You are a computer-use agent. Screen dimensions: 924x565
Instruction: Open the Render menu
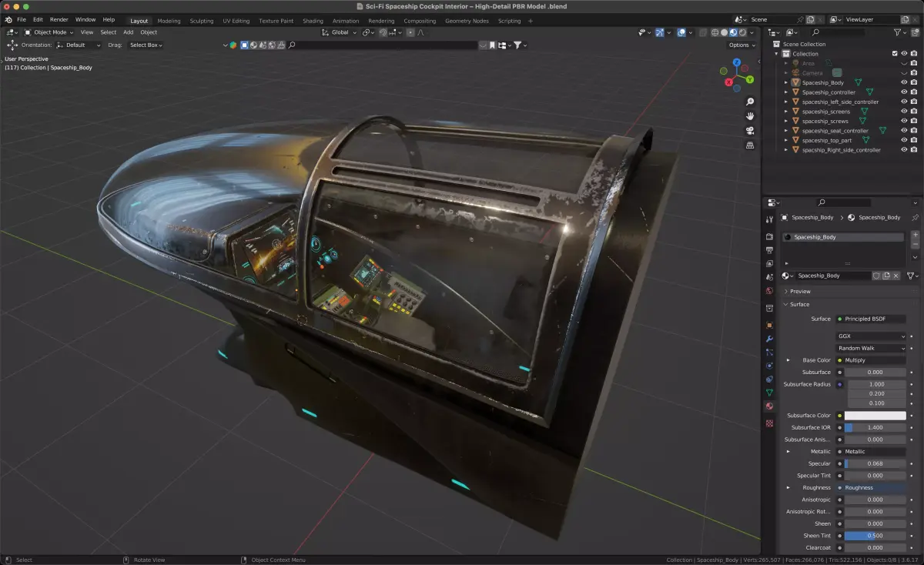click(x=59, y=19)
